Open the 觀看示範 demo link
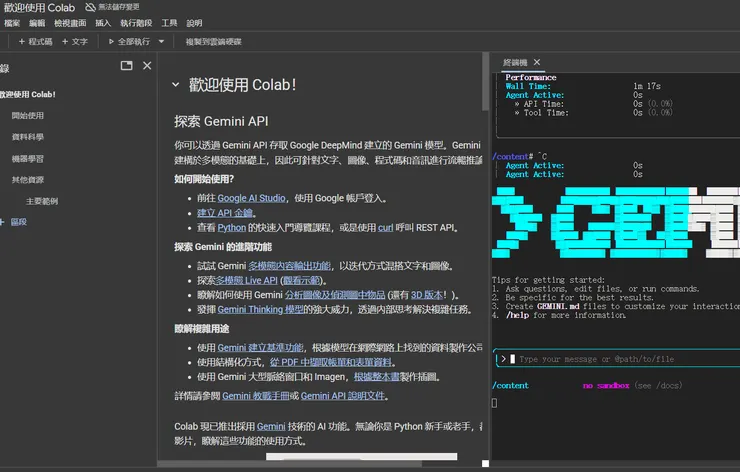 (x=303, y=280)
